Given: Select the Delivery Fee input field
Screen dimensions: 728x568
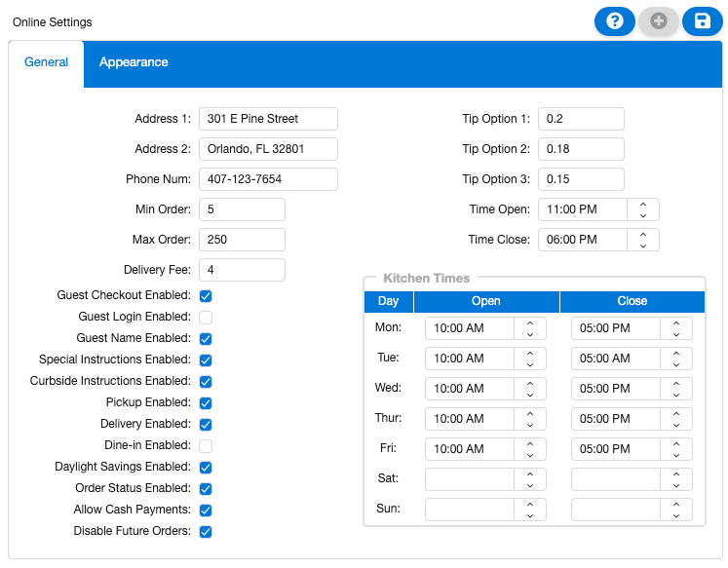Looking at the screenshot, I should click(242, 270).
